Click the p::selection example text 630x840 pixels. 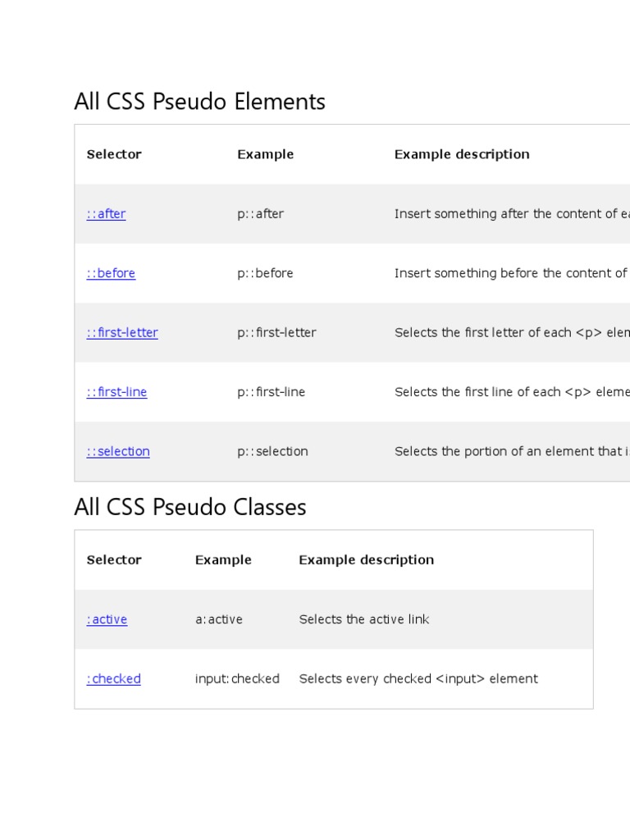click(272, 451)
